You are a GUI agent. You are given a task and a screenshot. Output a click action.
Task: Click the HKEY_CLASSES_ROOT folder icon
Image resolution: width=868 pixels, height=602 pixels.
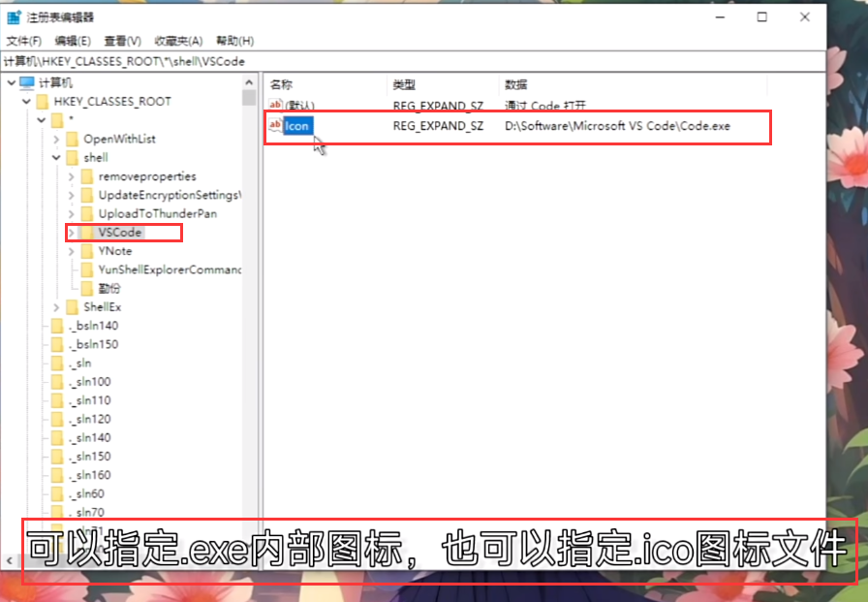pyautogui.click(x=43, y=102)
